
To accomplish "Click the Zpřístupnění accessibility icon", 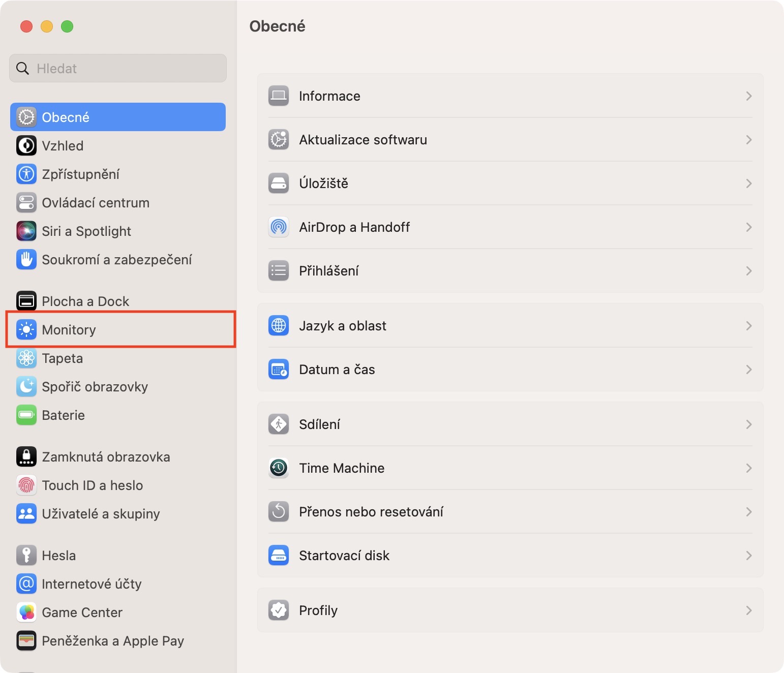I will tap(26, 174).
